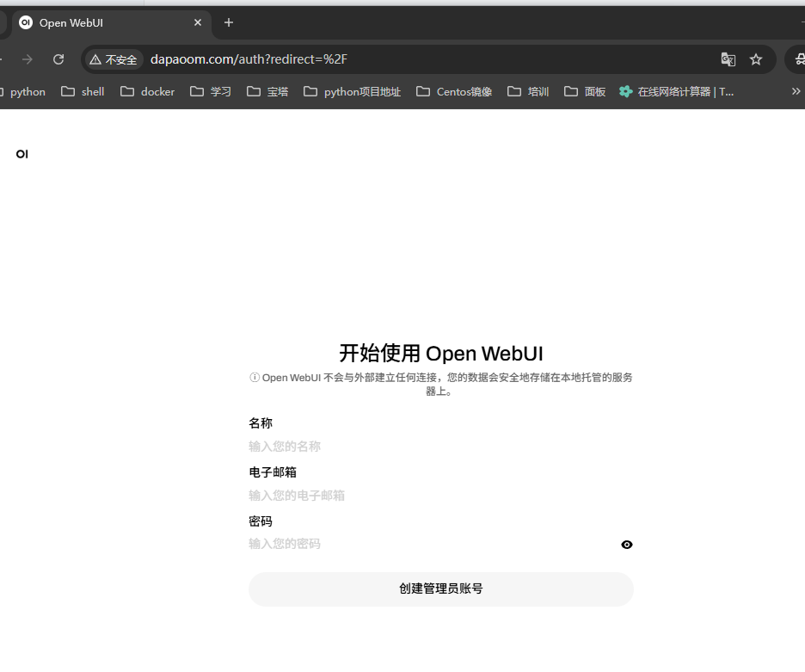Open Google Translate icon in address bar
This screenshot has width=805, height=672.
pos(728,59)
